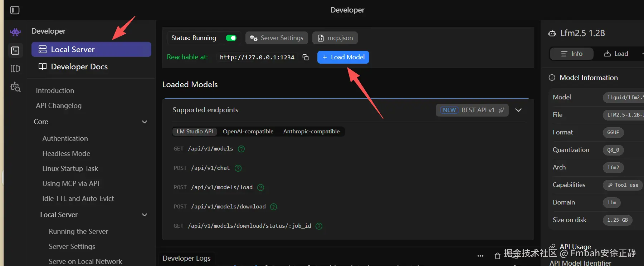Viewport: 644px width, 266px height.
Task: Open Running the Server docs page
Action: coord(78,231)
